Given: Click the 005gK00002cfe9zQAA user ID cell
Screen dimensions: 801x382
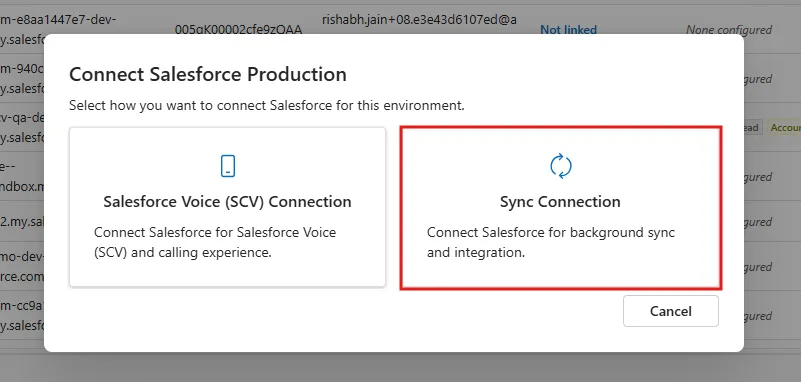Looking at the screenshot, I should (x=239, y=30).
